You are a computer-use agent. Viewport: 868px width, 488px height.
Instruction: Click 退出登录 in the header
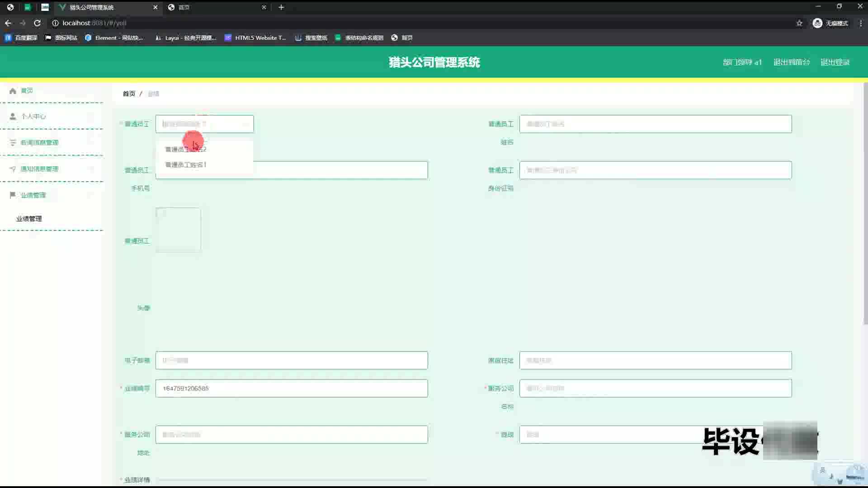(835, 62)
